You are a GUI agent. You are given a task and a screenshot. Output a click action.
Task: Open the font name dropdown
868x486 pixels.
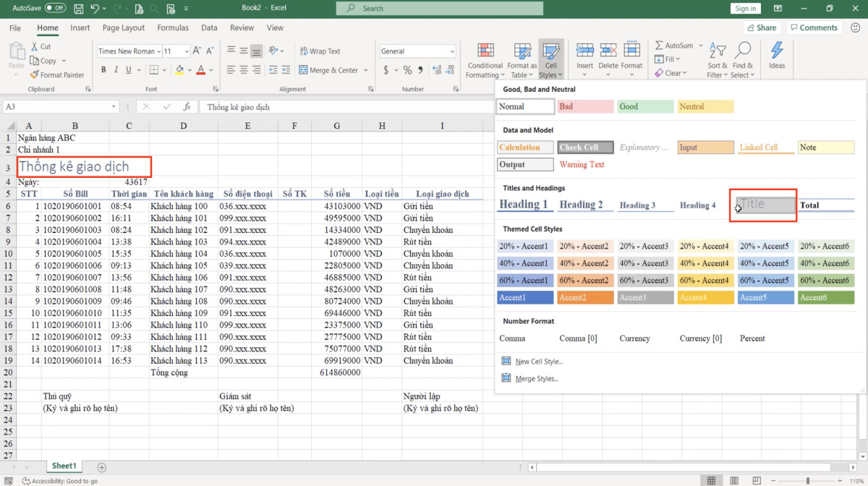tap(158, 51)
